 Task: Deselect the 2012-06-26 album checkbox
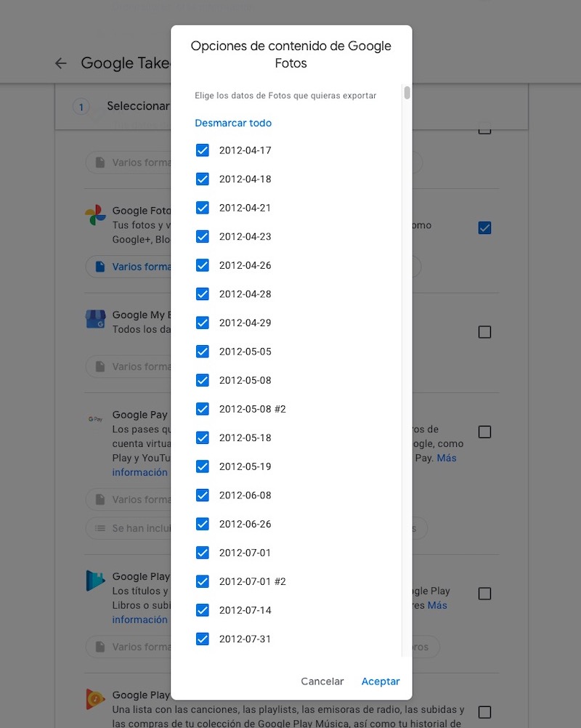203,524
